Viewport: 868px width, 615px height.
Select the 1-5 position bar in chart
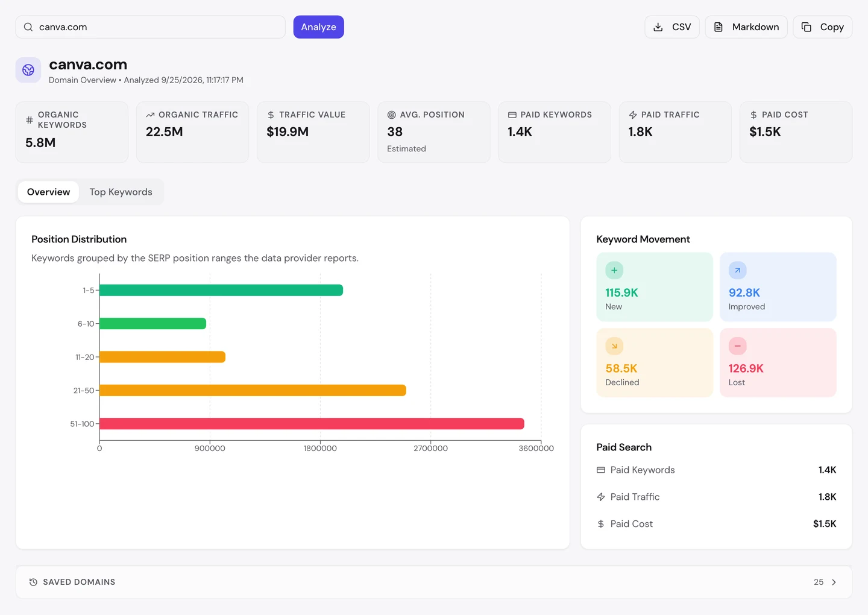click(221, 290)
